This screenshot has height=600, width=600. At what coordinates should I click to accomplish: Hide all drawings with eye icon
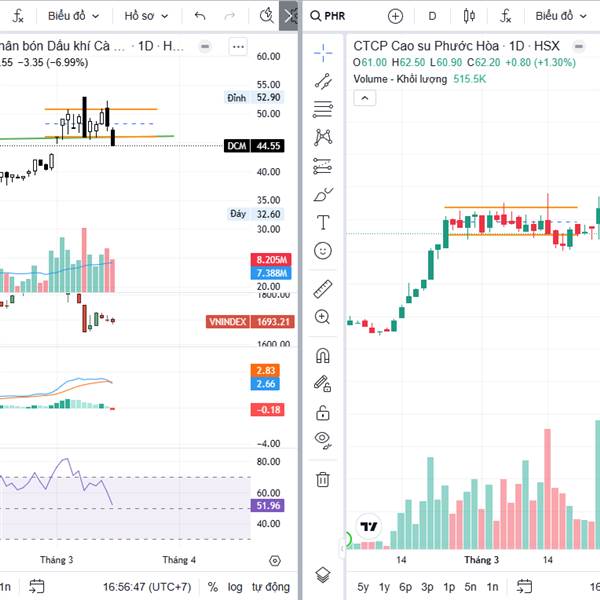pyautogui.click(x=323, y=440)
